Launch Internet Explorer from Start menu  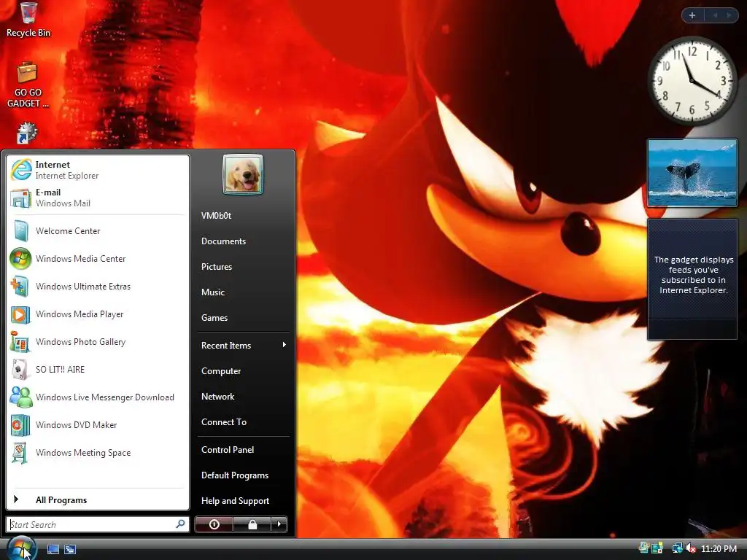point(98,170)
